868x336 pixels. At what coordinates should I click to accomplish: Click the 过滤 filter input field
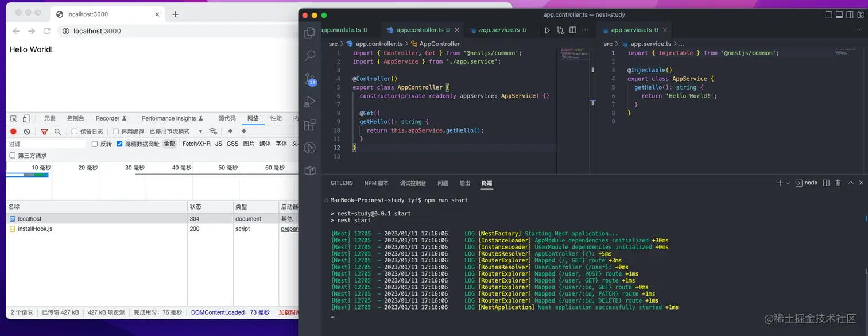tap(46, 144)
